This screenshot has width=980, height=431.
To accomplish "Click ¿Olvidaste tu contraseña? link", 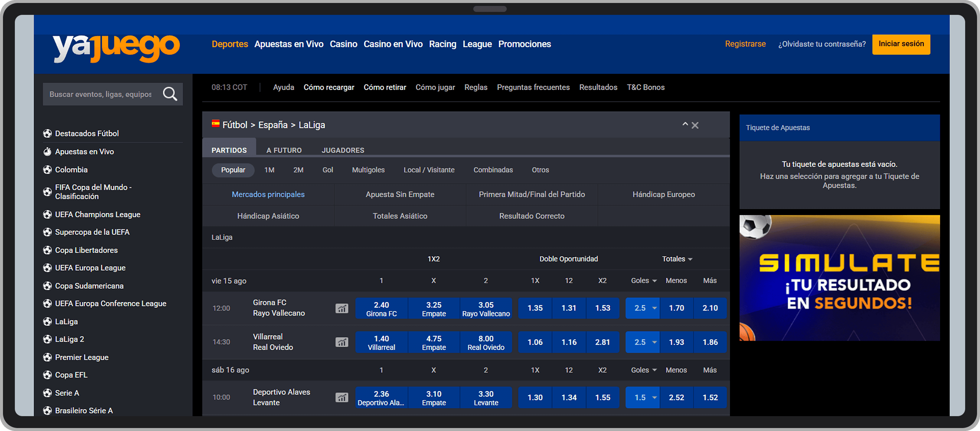I will (x=822, y=44).
